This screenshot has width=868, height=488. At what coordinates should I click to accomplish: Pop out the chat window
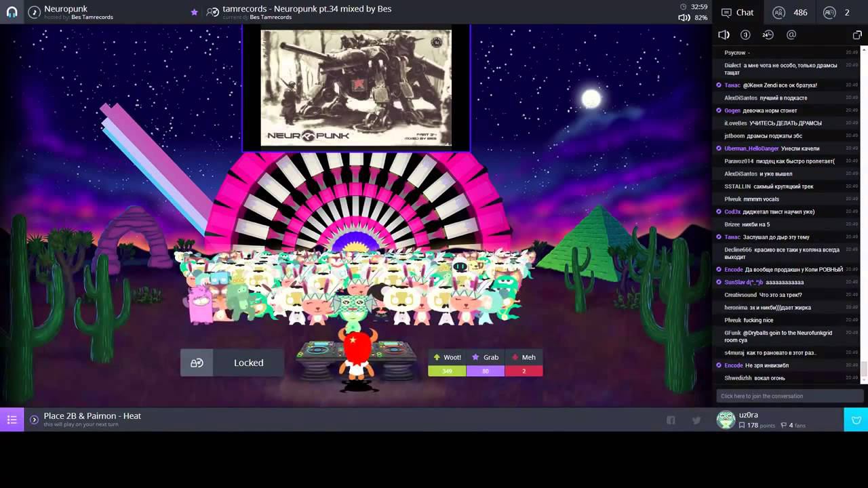point(857,35)
